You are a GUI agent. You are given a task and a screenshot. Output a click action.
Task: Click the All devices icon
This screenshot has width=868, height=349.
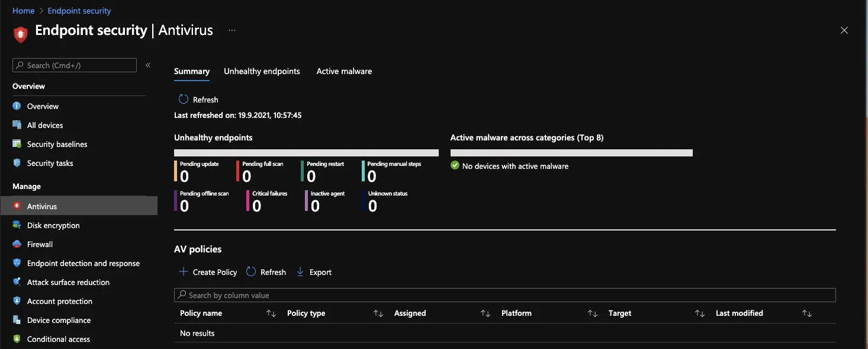coord(17,125)
